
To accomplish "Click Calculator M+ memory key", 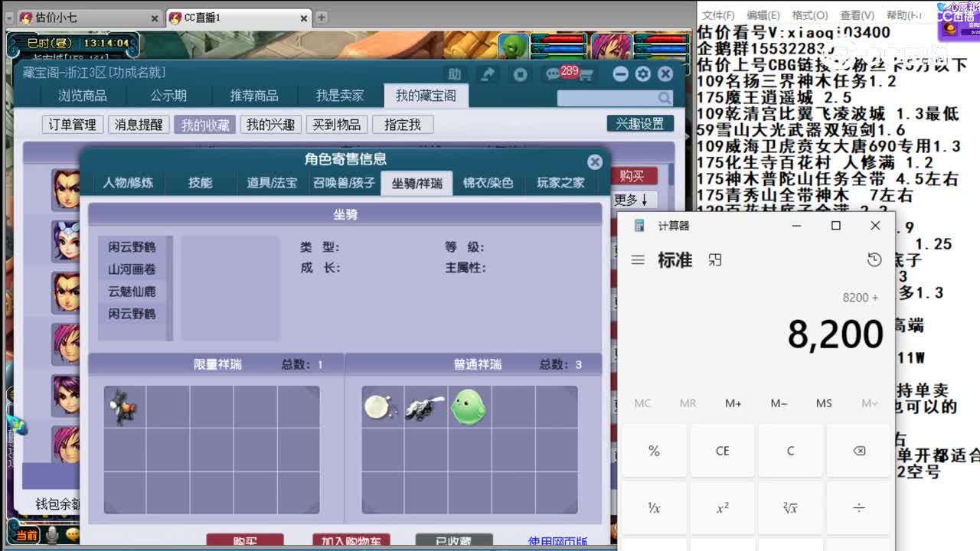I will coord(733,403).
